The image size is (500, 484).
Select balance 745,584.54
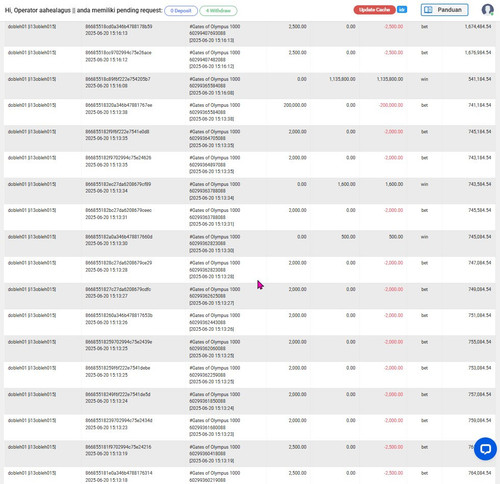tap(480, 210)
